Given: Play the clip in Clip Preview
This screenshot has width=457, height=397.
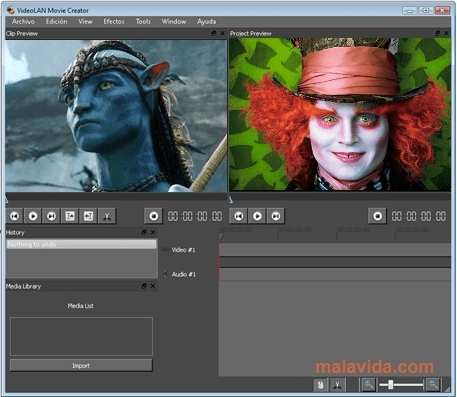Looking at the screenshot, I should coord(33,216).
